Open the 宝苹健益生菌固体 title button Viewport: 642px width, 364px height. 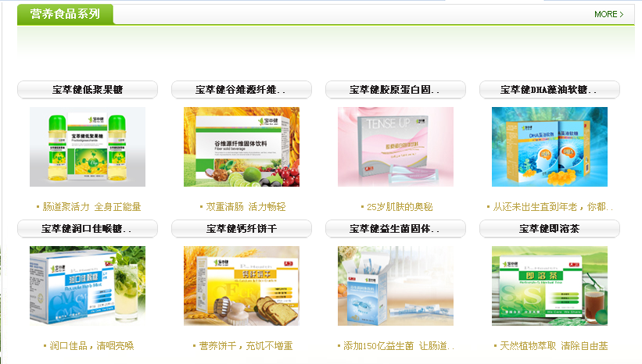[x=396, y=229]
